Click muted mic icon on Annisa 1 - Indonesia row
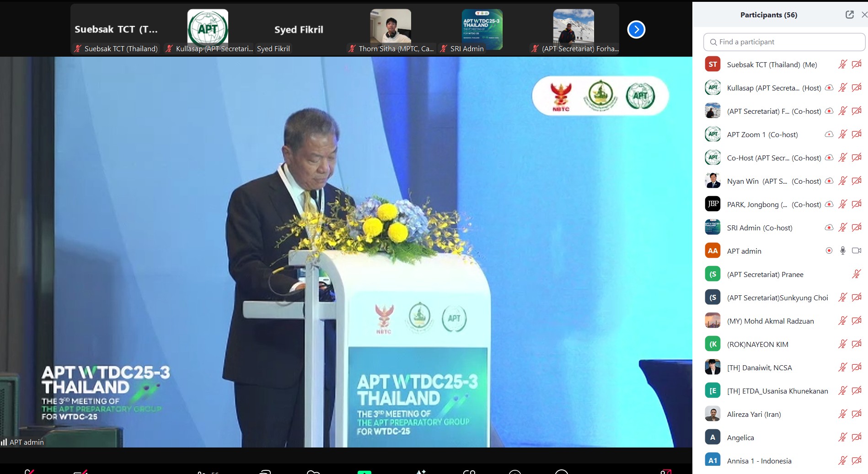 click(842, 461)
